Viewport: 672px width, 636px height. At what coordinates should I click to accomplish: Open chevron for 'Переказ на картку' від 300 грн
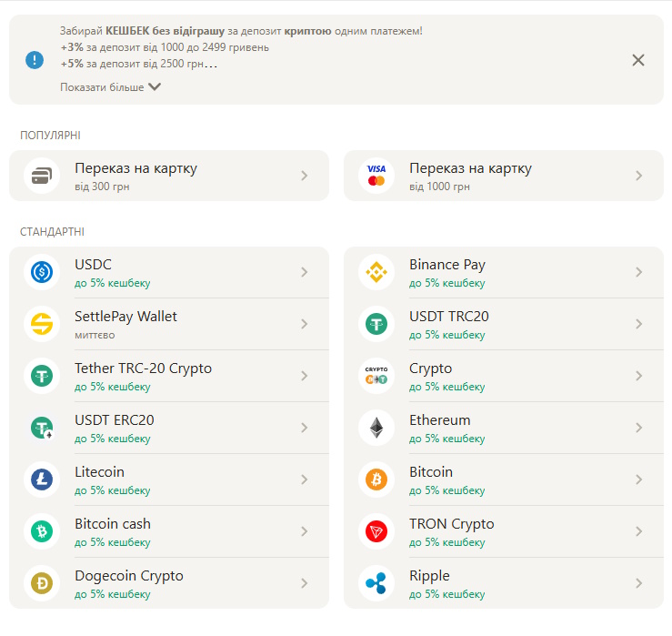pyautogui.click(x=305, y=176)
